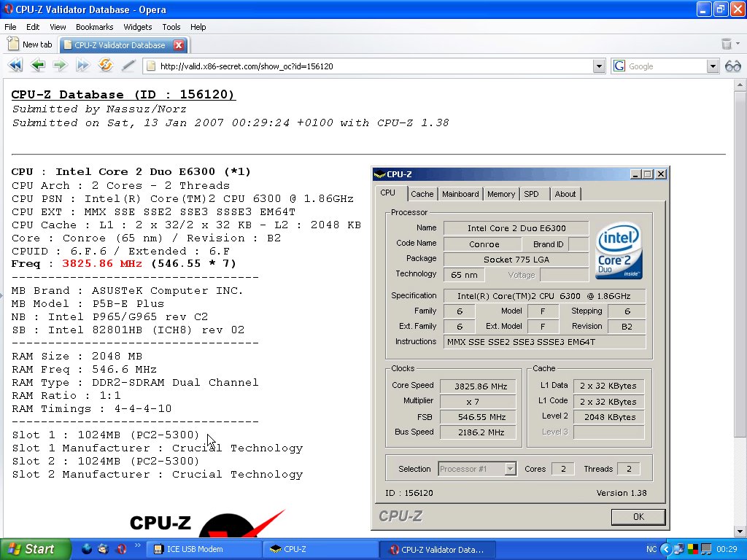
Task: Launch Opera from the quick launch
Action: [x=121, y=549]
